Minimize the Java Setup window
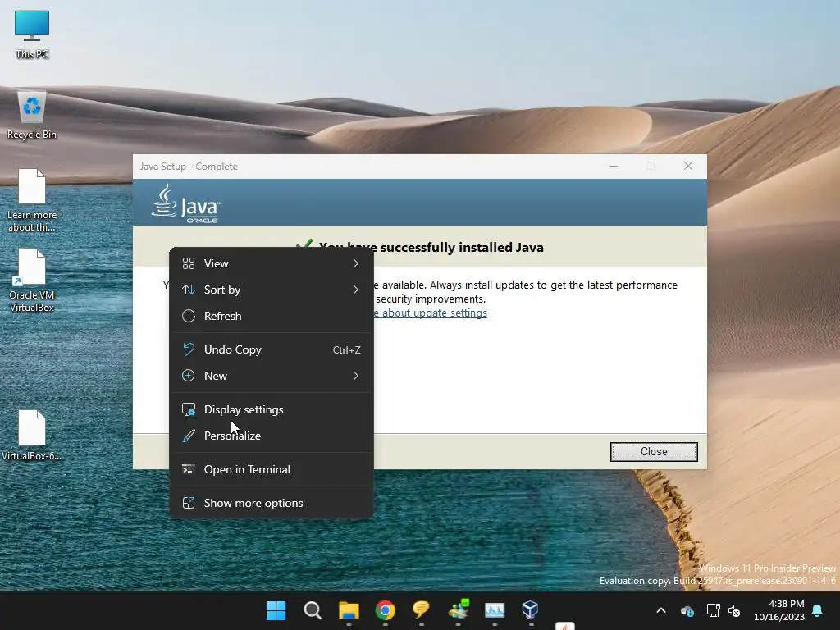 (x=614, y=167)
